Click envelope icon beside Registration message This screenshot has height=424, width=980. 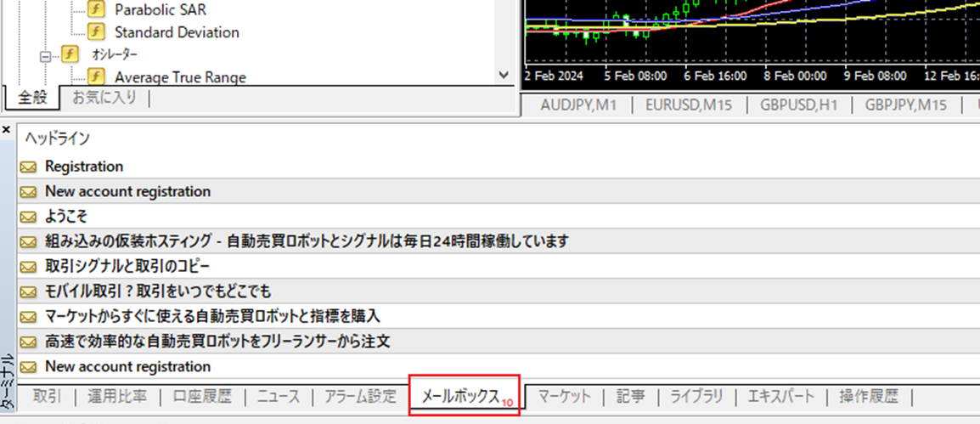coord(29,167)
